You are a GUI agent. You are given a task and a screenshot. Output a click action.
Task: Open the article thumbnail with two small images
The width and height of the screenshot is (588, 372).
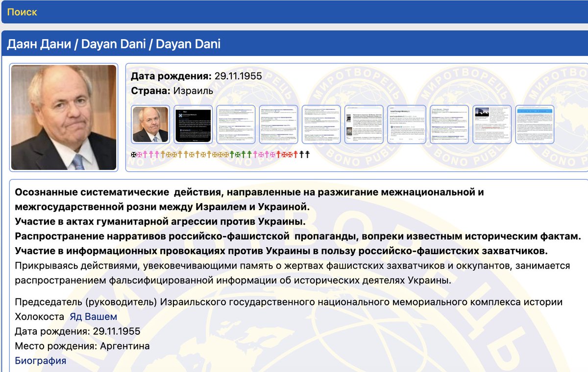click(x=364, y=124)
